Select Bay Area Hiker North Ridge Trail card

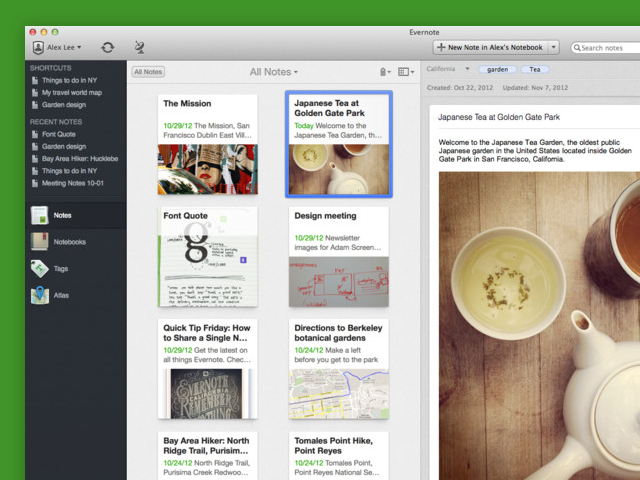pos(208,456)
